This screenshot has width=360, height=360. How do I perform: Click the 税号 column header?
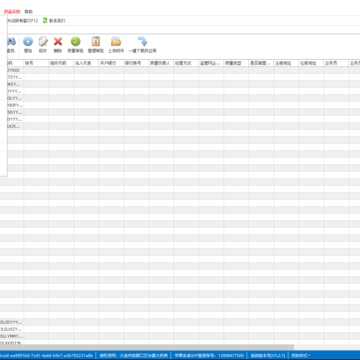coord(36,63)
